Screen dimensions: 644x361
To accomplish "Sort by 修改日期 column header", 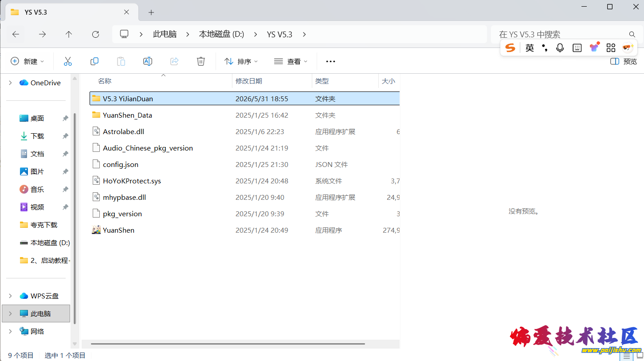I will click(x=249, y=81).
